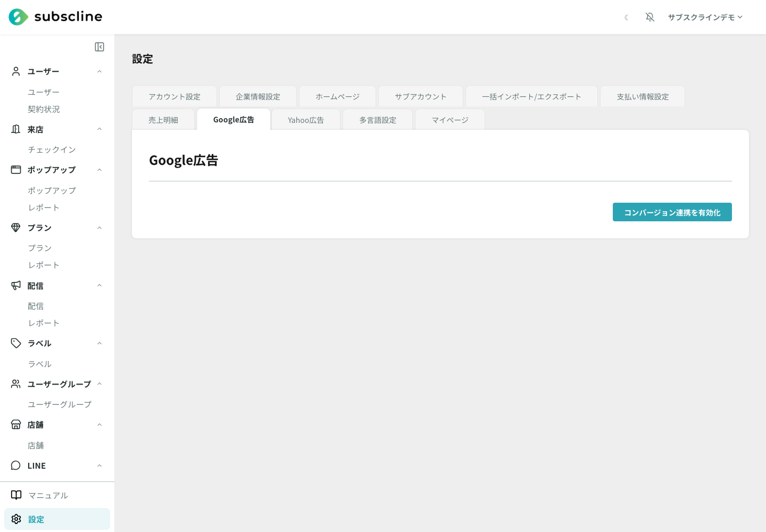Click the マニュアル book icon

pos(16,495)
